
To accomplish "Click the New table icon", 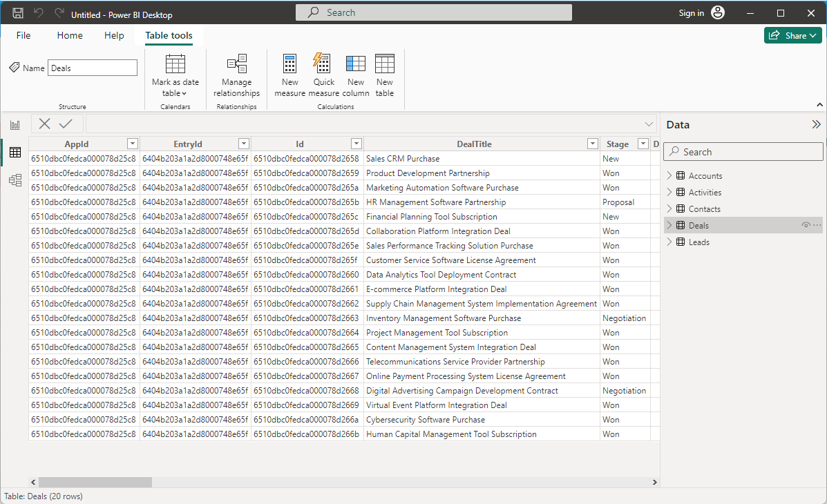I will [x=385, y=65].
